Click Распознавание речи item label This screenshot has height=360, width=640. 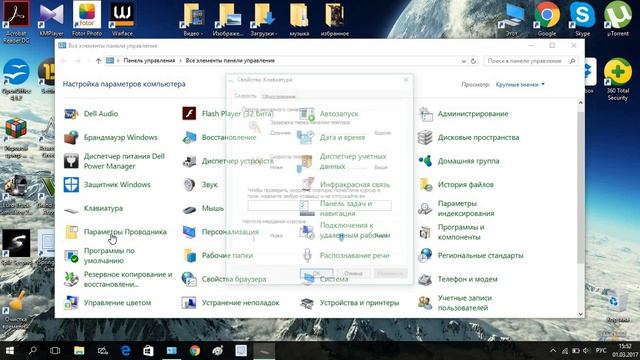(354, 256)
